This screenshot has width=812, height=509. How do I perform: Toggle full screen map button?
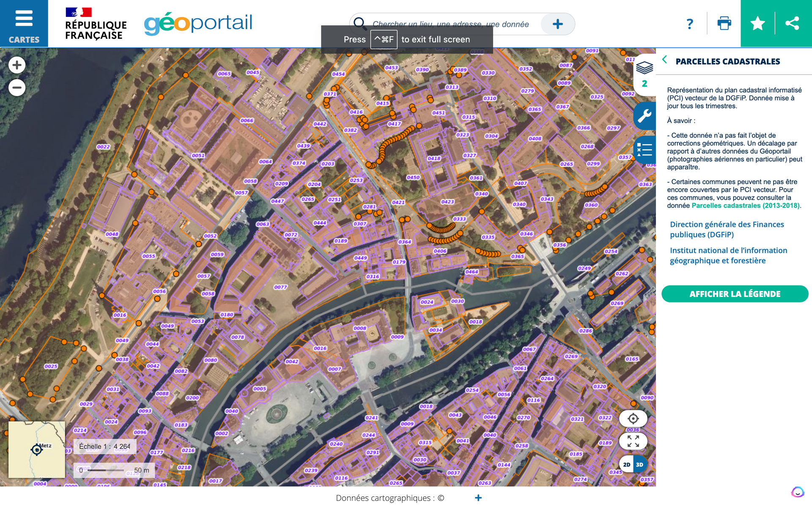pyautogui.click(x=633, y=441)
